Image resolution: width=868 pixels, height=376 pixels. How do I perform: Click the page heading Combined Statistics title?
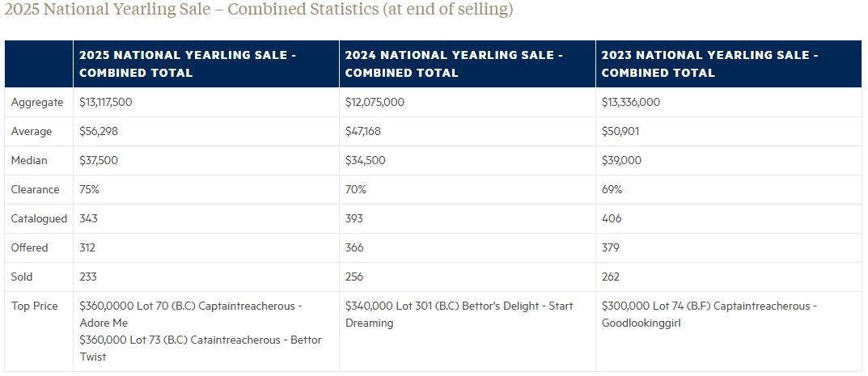point(258,11)
